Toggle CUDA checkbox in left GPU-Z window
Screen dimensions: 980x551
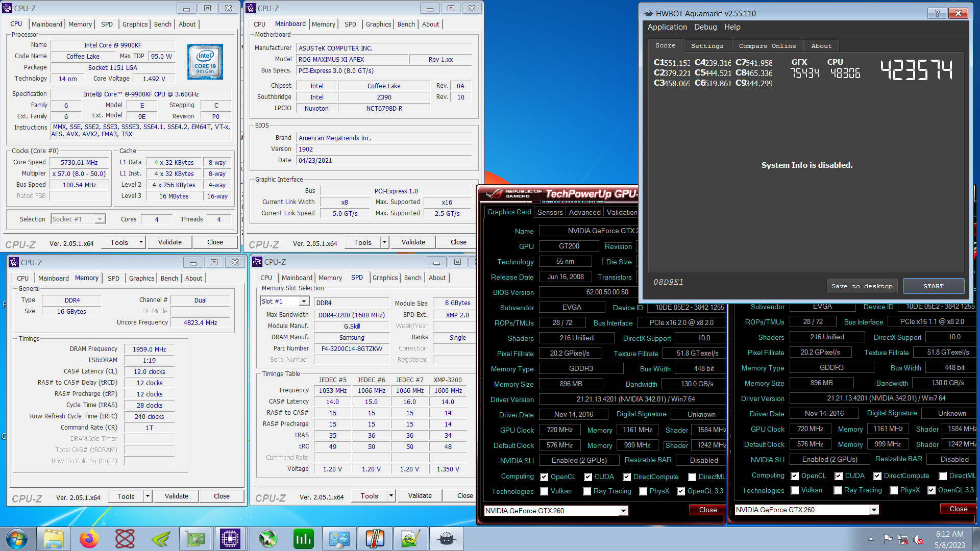tap(588, 477)
